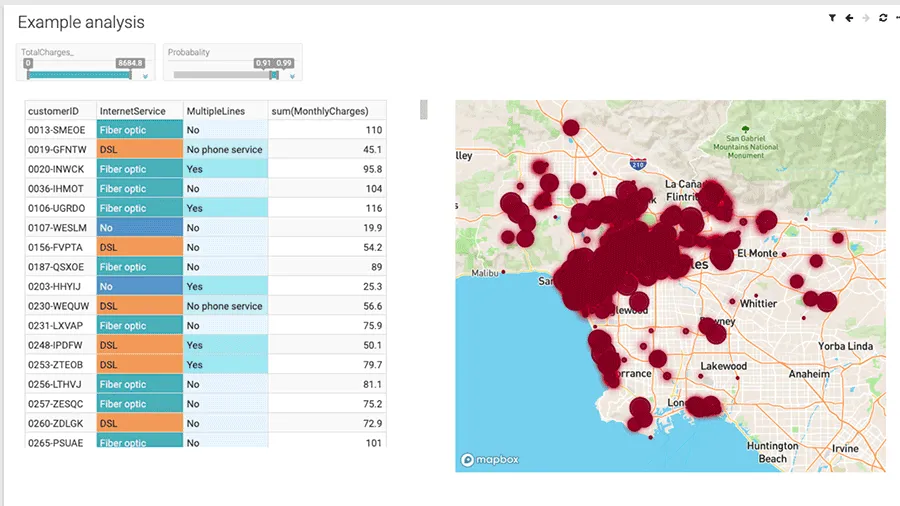Click the Yes cell for 0203-HHYIJ
The height and width of the screenshot is (506, 900).
click(x=225, y=287)
